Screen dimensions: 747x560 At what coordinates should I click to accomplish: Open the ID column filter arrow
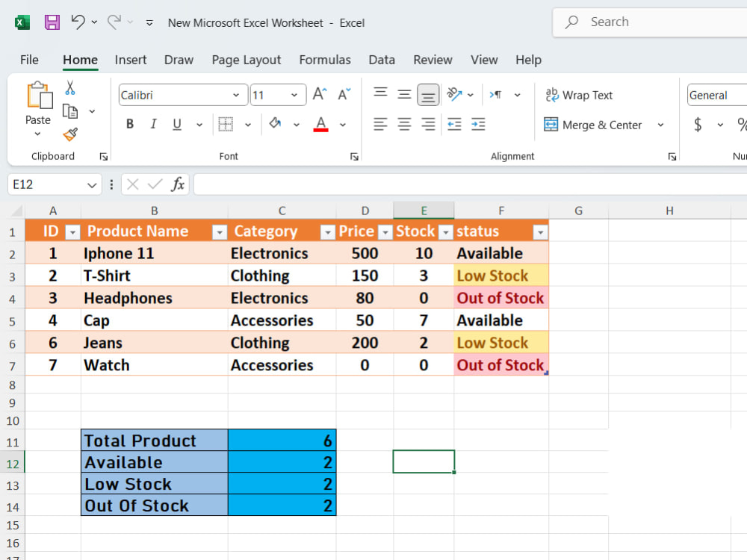point(72,232)
